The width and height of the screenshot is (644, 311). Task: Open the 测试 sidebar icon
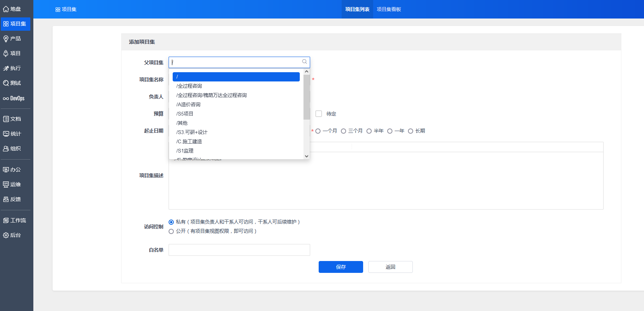(6, 83)
